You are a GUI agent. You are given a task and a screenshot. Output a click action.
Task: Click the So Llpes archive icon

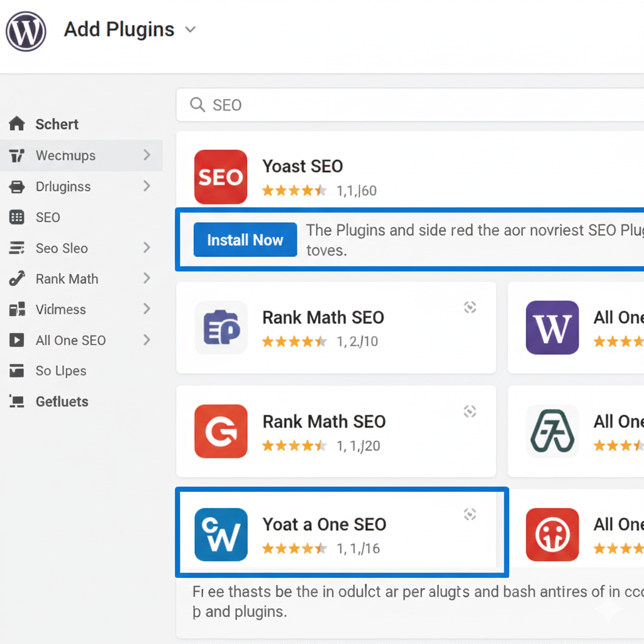[17, 370]
